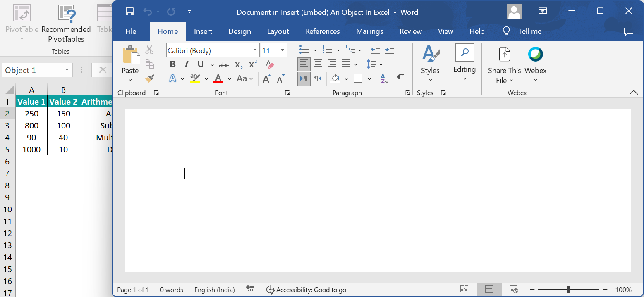Launch the Paragraph dialog launcher
The height and width of the screenshot is (297, 644).
click(x=407, y=93)
